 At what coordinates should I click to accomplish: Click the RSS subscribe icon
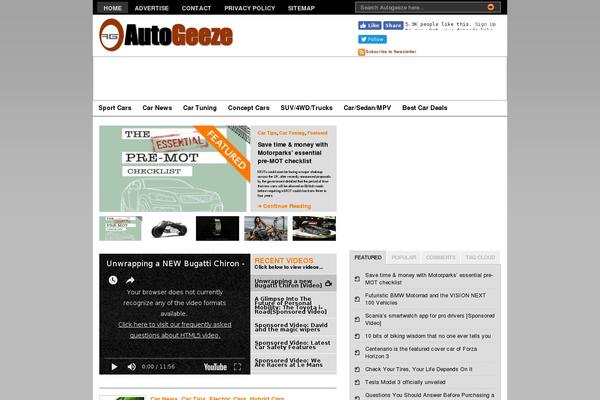(x=361, y=52)
